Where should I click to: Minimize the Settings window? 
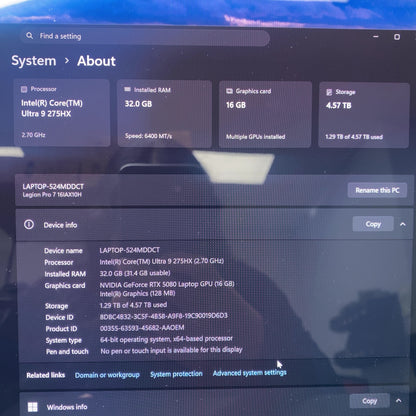(376, 36)
